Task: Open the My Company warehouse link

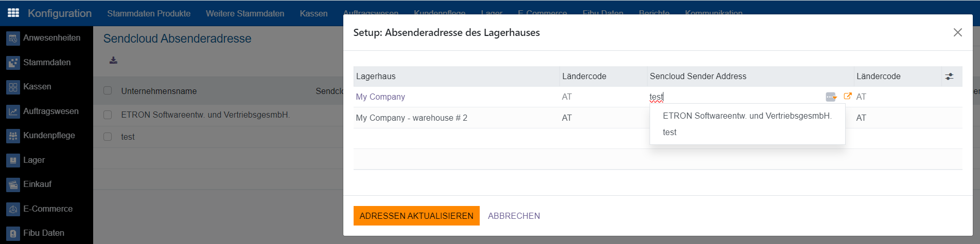Action: pos(380,97)
